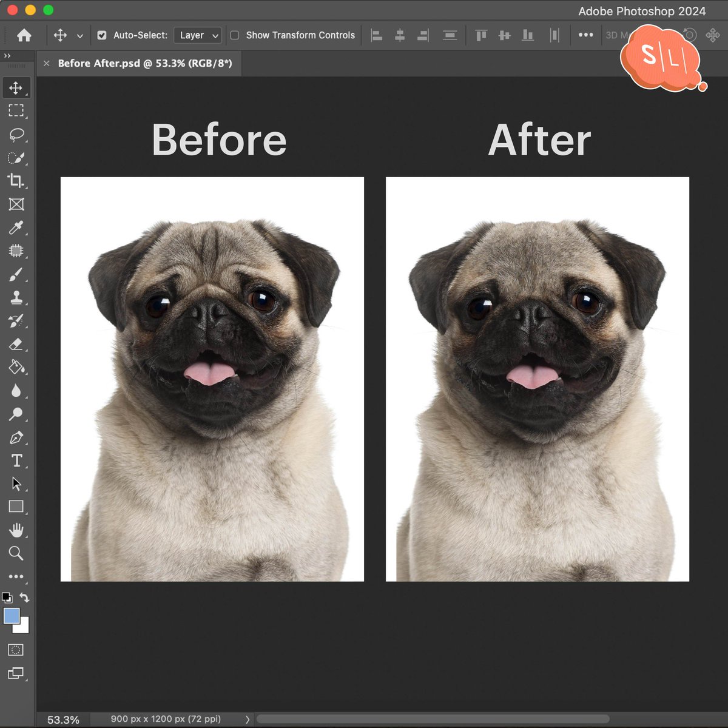The image size is (728, 728).
Task: Select the Horizontal Type tool
Action: coord(17,461)
